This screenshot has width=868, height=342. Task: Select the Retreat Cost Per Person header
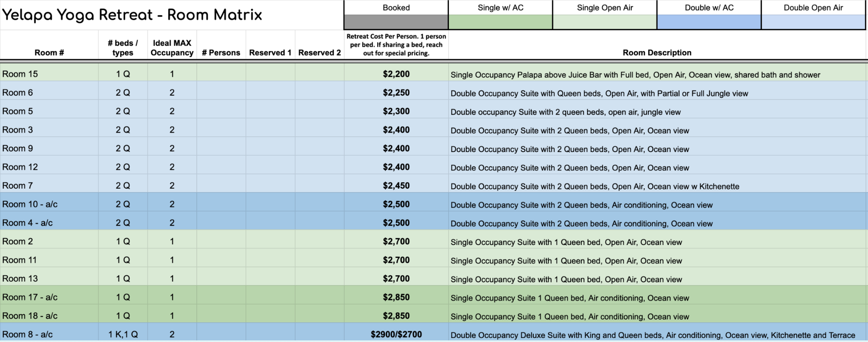[x=396, y=45]
